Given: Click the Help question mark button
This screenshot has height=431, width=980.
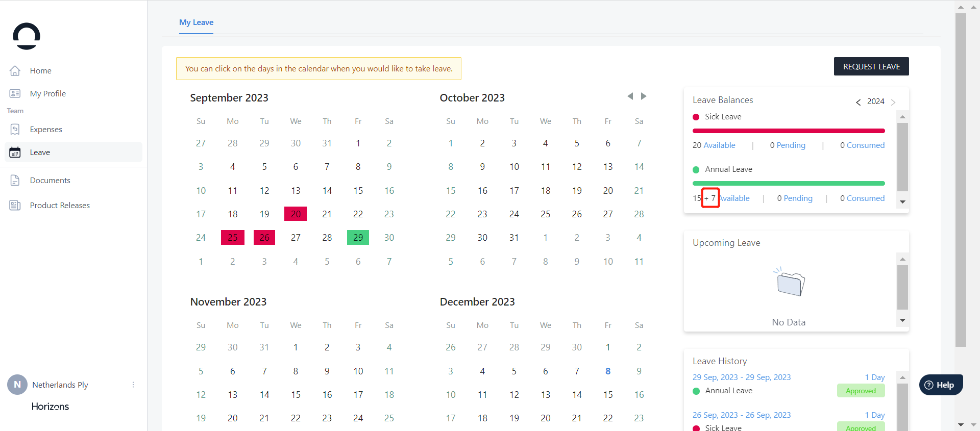Looking at the screenshot, I should click(941, 385).
